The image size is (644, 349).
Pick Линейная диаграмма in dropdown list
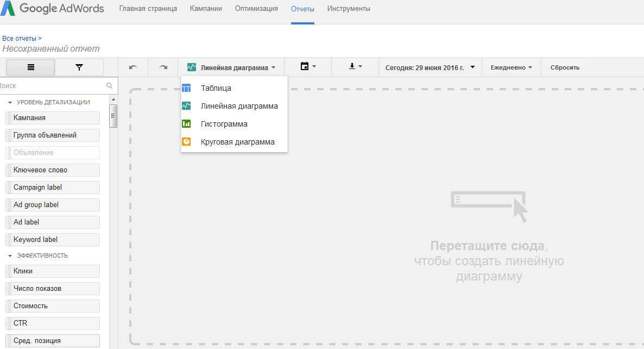tap(239, 106)
